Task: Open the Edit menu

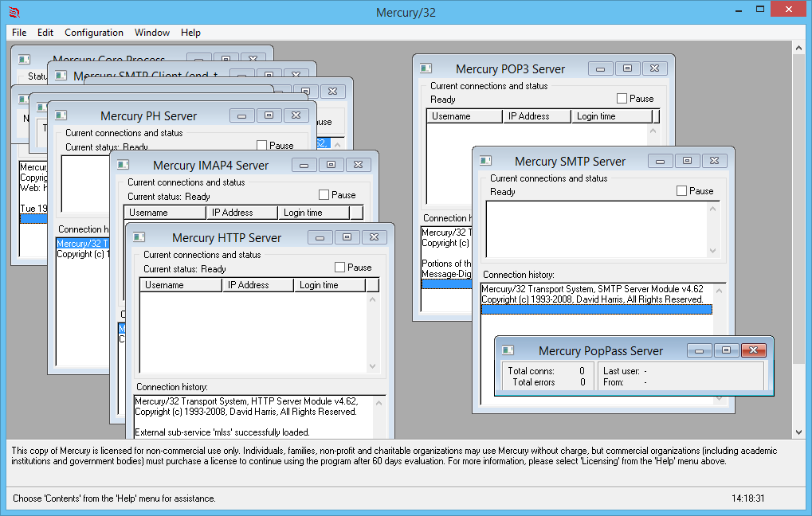Action: coord(45,32)
